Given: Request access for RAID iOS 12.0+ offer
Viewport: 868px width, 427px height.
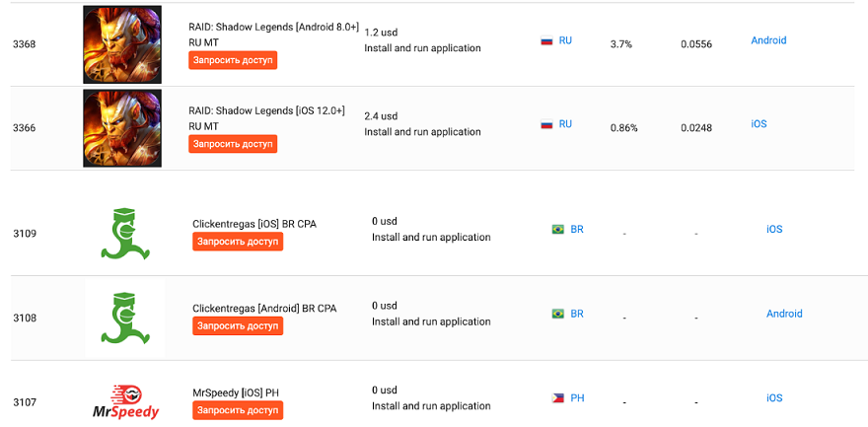Looking at the screenshot, I should point(233,144).
